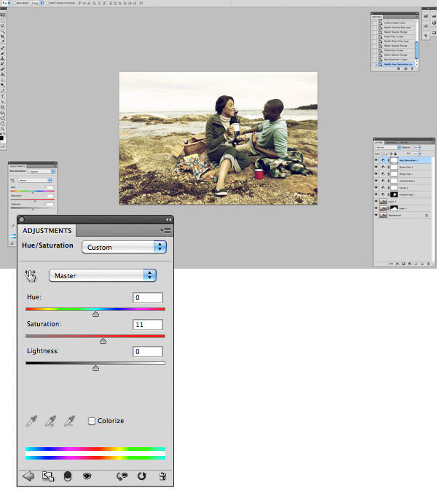This screenshot has width=437, height=504.
Task: Open the Master channel dropdown
Action: [x=103, y=275]
